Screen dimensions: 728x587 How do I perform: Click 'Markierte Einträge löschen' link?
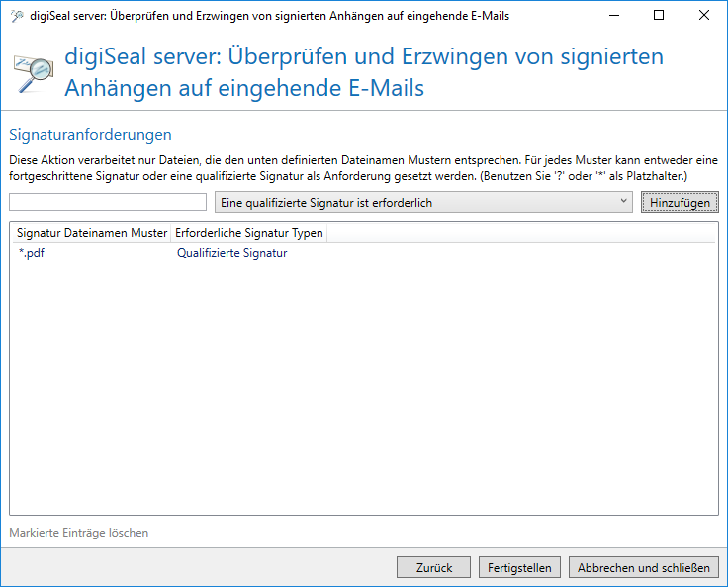(x=79, y=533)
